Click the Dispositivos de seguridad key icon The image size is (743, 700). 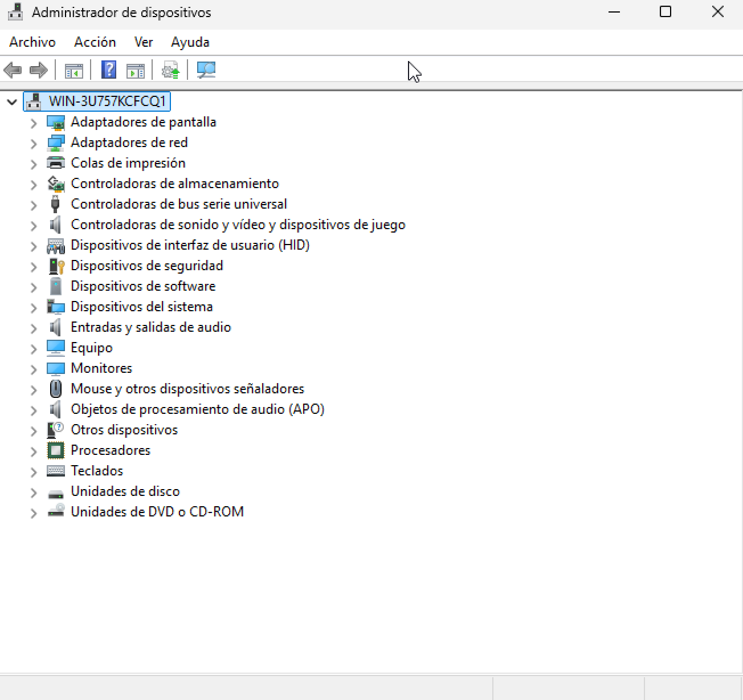pyautogui.click(x=56, y=266)
